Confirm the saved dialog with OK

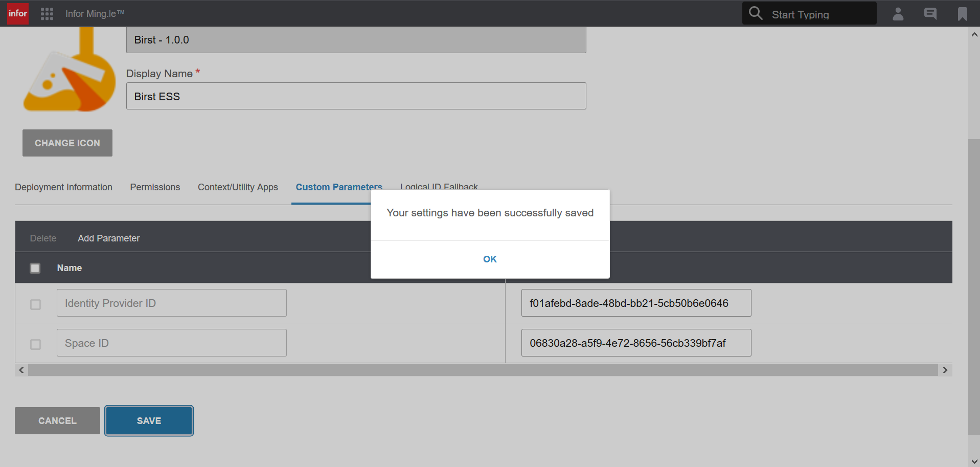click(x=490, y=259)
